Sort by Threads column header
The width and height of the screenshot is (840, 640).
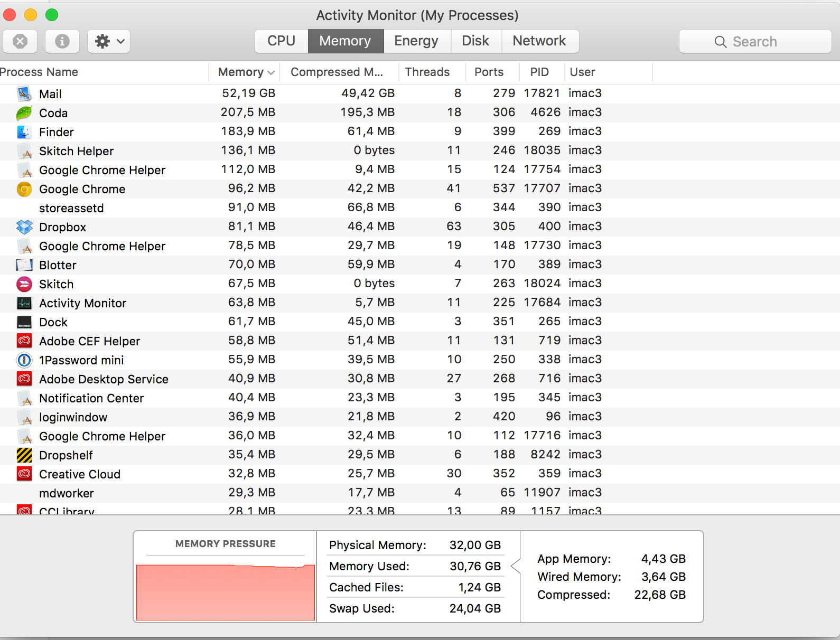click(x=432, y=72)
